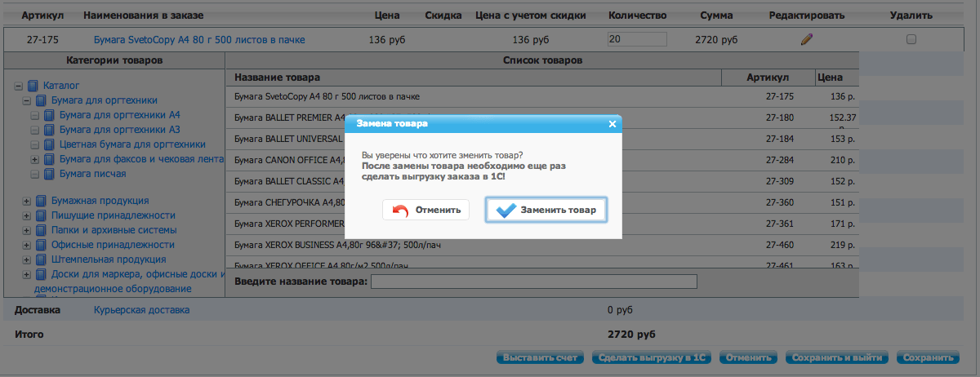
Task: Open Бумага SvetoCopy A4 order item link
Action: (198, 39)
